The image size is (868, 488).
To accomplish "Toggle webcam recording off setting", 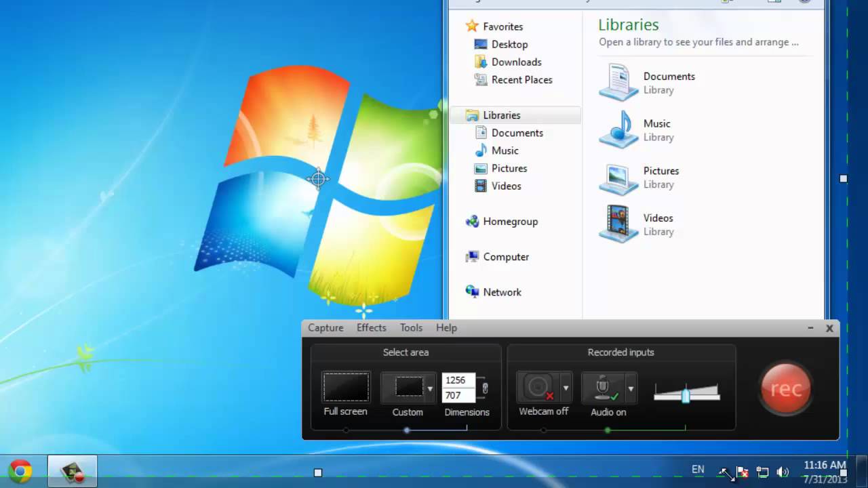I will 544,411.
